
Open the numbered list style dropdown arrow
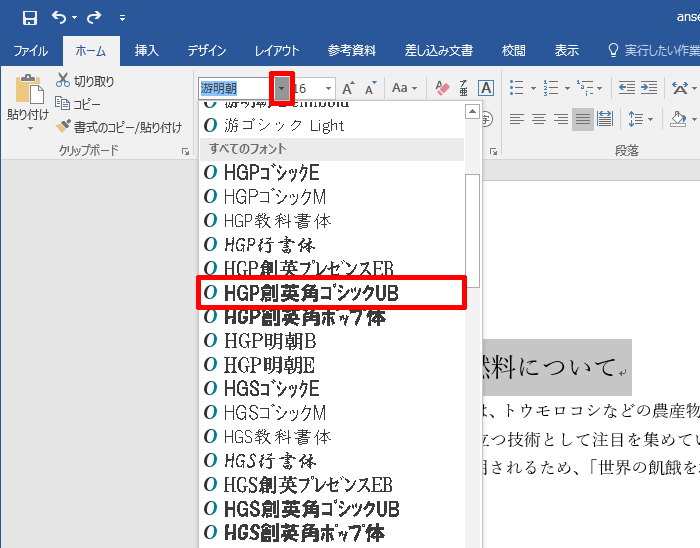click(567, 88)
